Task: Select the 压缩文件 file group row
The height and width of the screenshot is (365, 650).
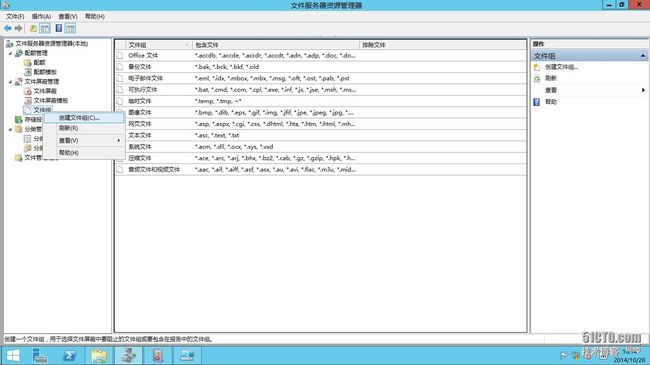Action: tap(320, 158)
